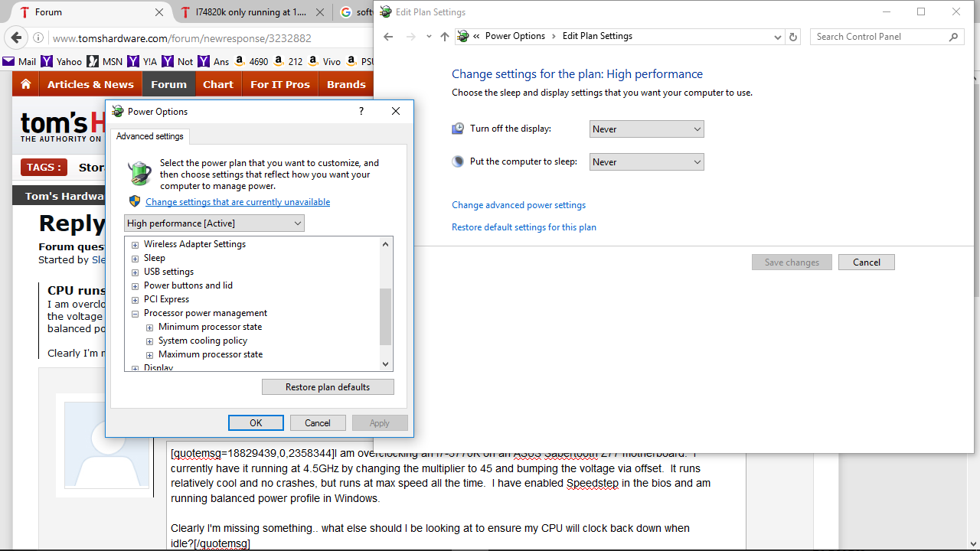
Task: Click Change settings that are currently unavailable
Action: click(x=237, y=202)
